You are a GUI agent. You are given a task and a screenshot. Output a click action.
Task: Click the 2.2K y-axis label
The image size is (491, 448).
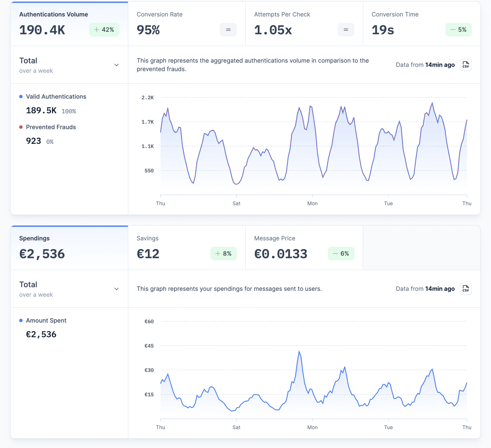tap(148, 98)
